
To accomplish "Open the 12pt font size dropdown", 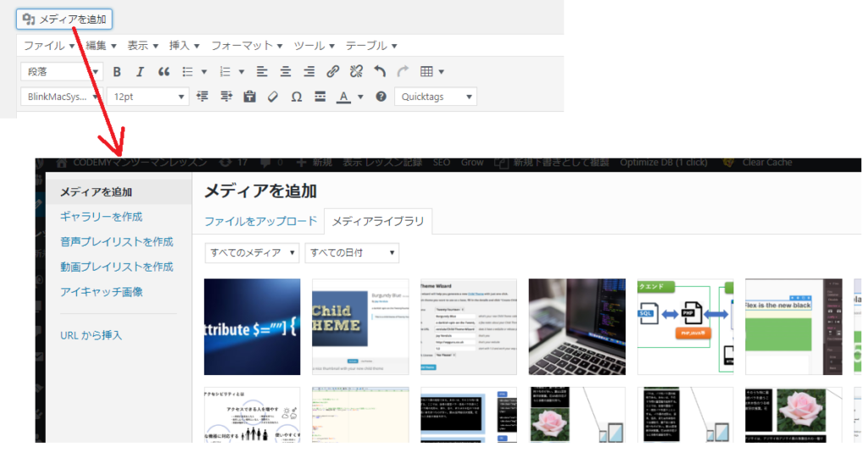I will (148, 97).
